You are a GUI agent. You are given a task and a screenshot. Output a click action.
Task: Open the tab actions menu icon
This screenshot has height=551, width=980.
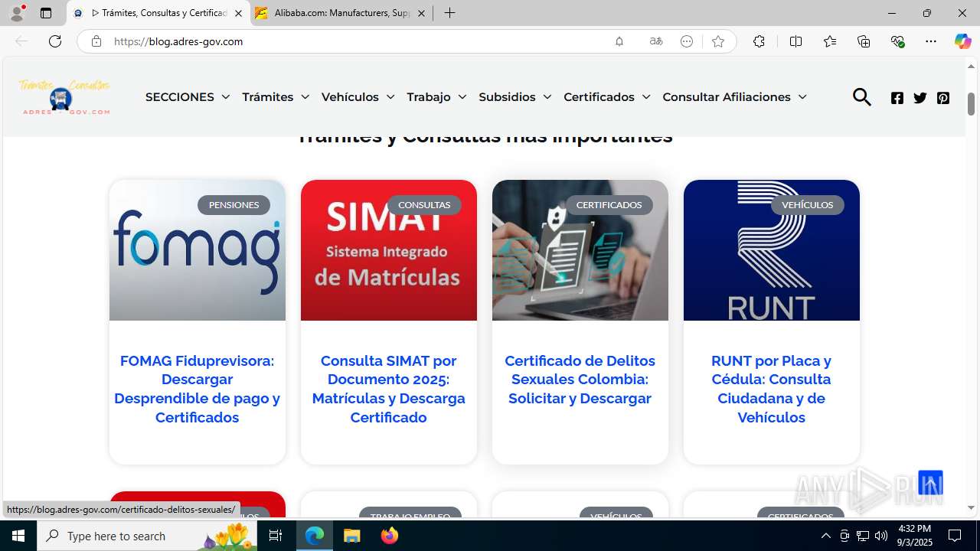(46, 13)
